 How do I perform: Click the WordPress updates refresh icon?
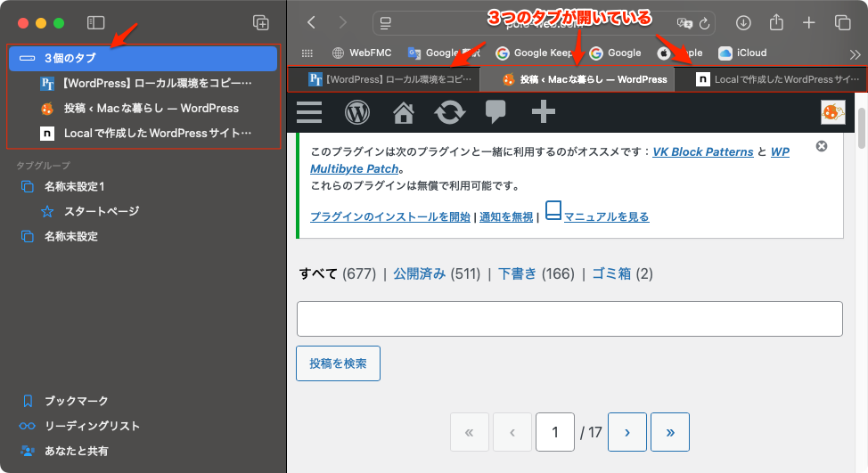(x=449, y=112)
